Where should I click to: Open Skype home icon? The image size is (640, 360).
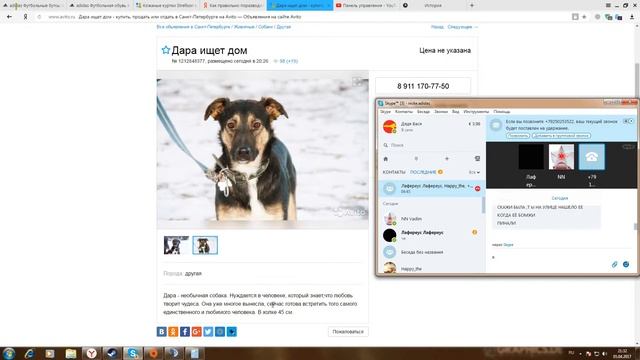pos(386,159)
